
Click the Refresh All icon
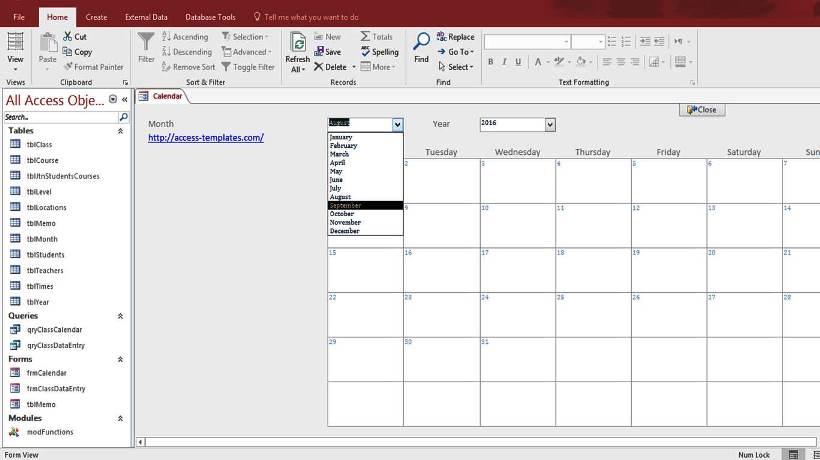(x=298, y=42)
